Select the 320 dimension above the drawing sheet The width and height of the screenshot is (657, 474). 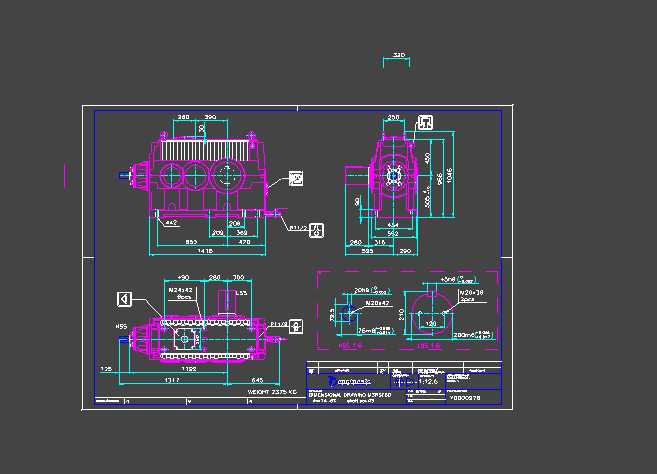(399, 55)
